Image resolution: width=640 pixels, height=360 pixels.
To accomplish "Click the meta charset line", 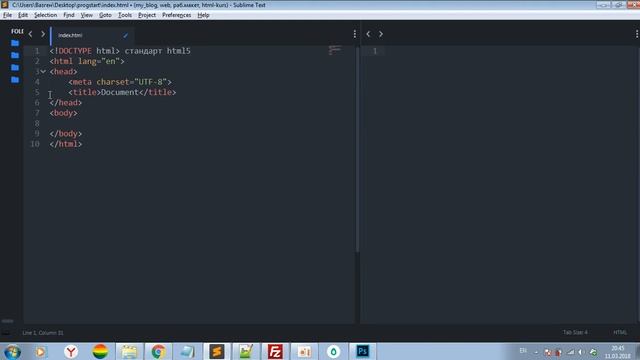I will pos(120,82).
